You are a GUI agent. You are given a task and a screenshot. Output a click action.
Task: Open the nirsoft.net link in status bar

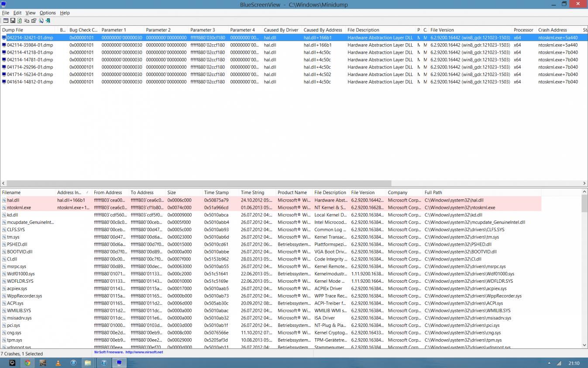144,352
